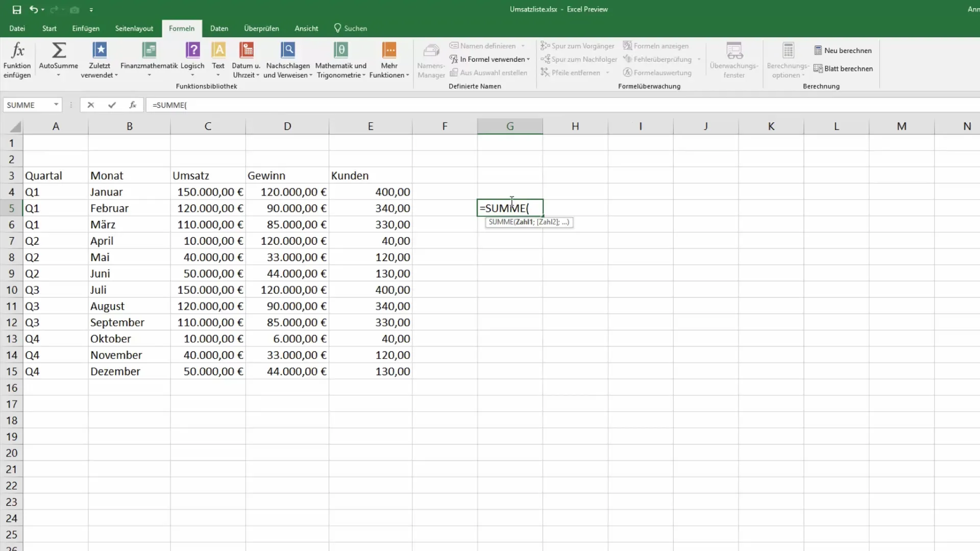Expand Namen definieren dropdown arrow

[523, 46]
